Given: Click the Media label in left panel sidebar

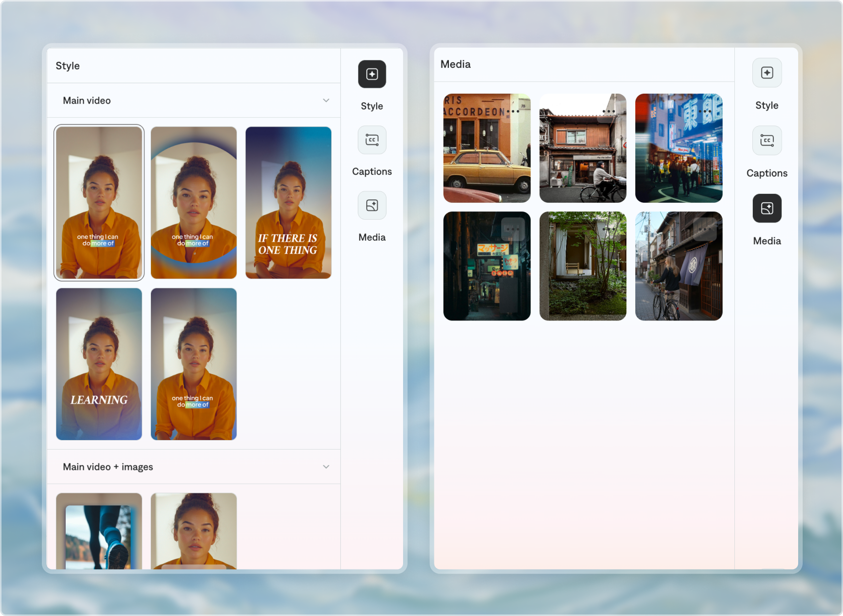Looking at the screenshot, I should 372,237.
